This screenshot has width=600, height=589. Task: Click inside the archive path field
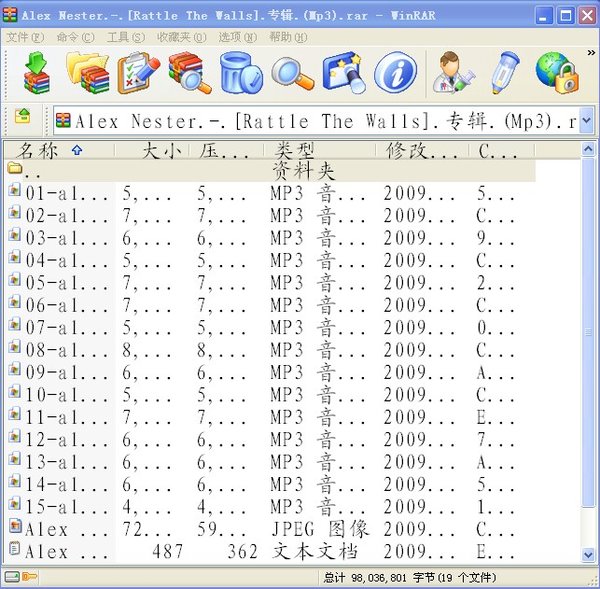316,121
